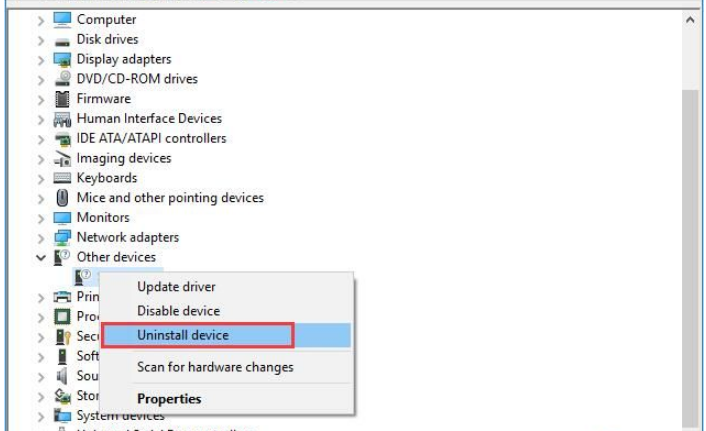Click the Firmware category icon
Viewport: 706px width, 431px height.
click(62, 99)
